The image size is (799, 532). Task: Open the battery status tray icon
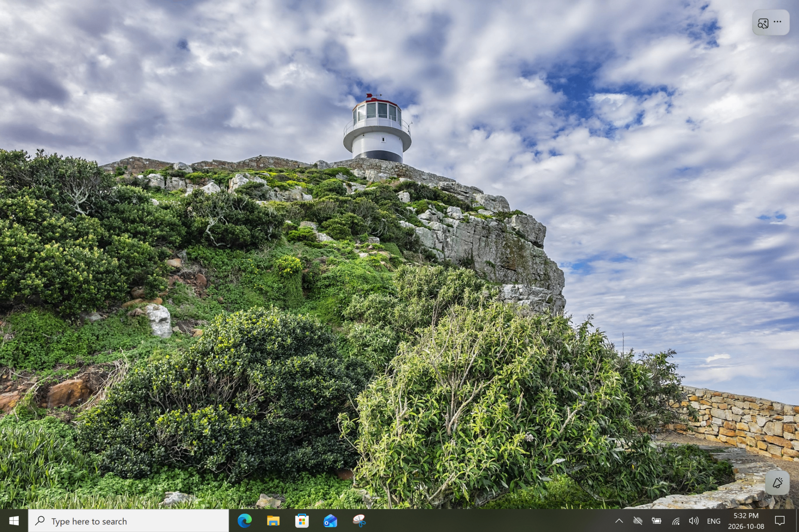point(656,521)
